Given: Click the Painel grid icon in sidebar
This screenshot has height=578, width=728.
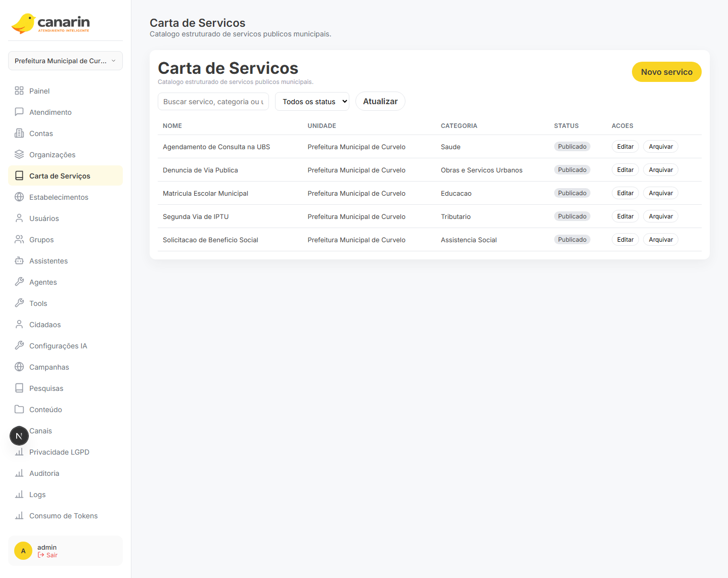Looking at the screenshot, I should pyautogui.click(x=19, y=91).
